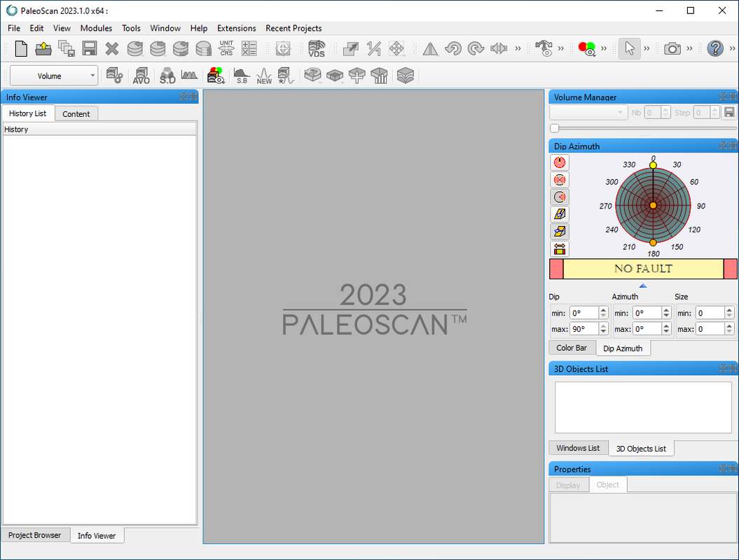Click the VDS volume icon
The image size is (739, 560).
[316, 48]
